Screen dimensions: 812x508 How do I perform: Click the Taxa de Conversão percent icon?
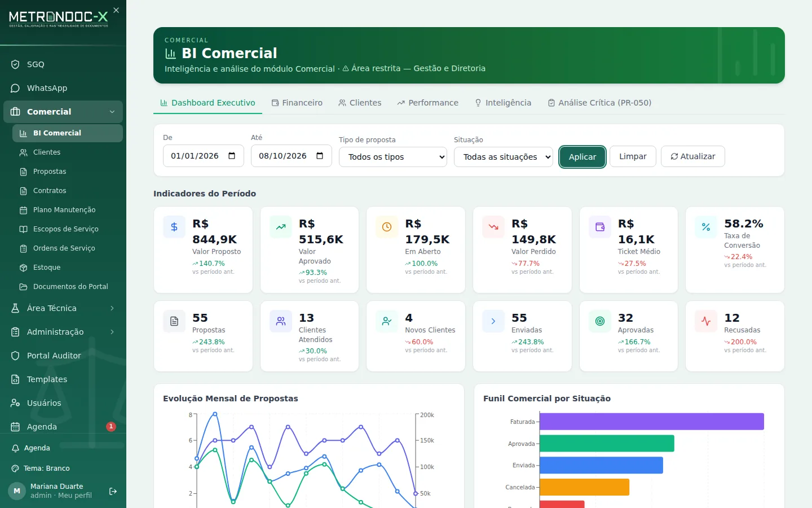706,227
